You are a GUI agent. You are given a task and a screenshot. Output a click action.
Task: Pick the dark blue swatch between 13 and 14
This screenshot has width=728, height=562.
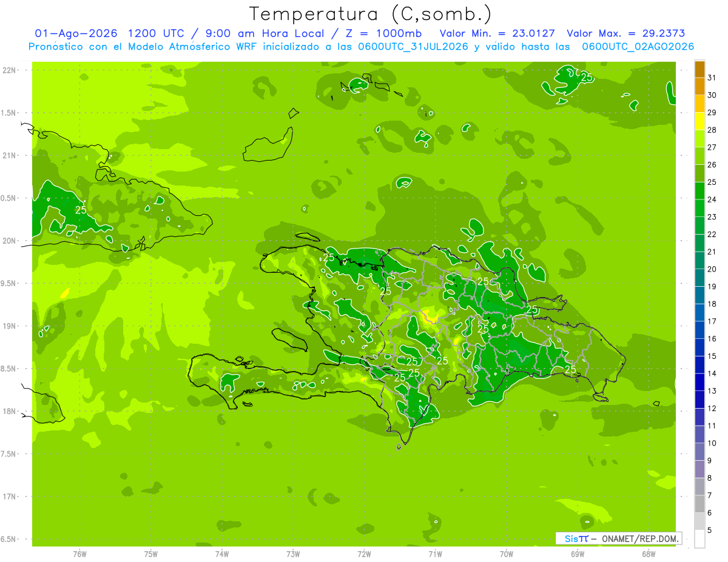tap(699, 382)
